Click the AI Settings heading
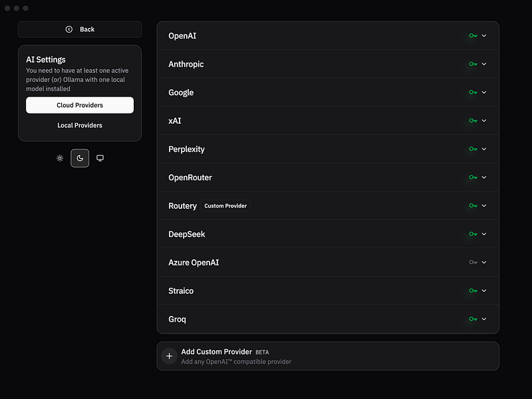The height and width of the screenshot is (399, 532). tap(46, 60)
